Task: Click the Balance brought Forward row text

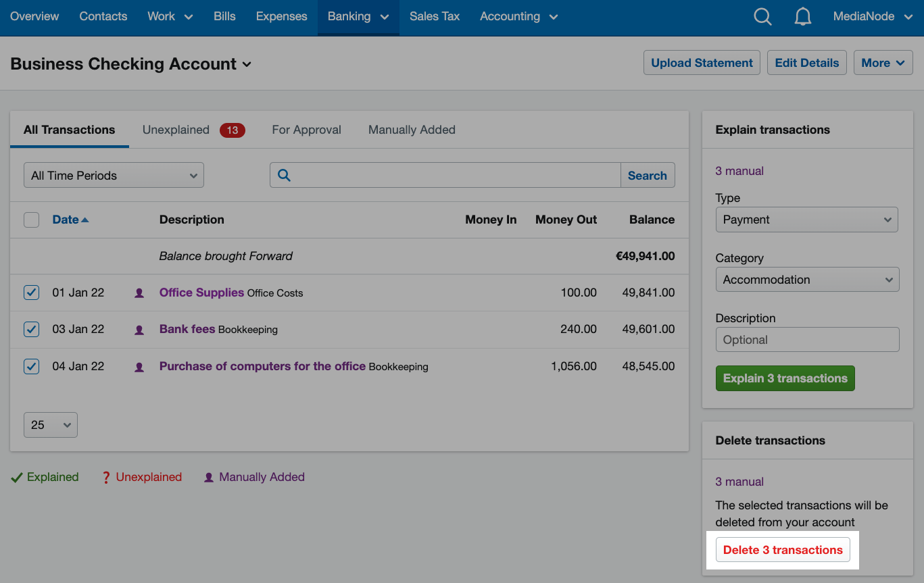Action: coord(226,256)
